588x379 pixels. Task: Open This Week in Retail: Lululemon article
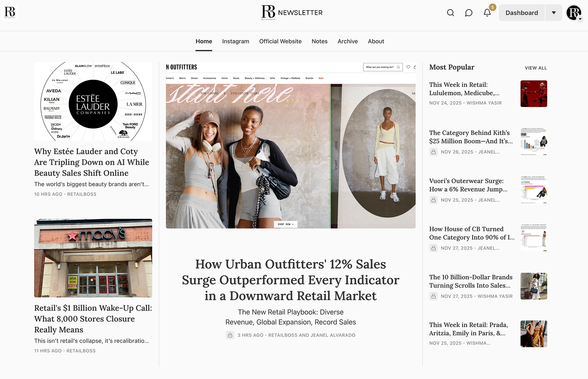click(464, 89)
